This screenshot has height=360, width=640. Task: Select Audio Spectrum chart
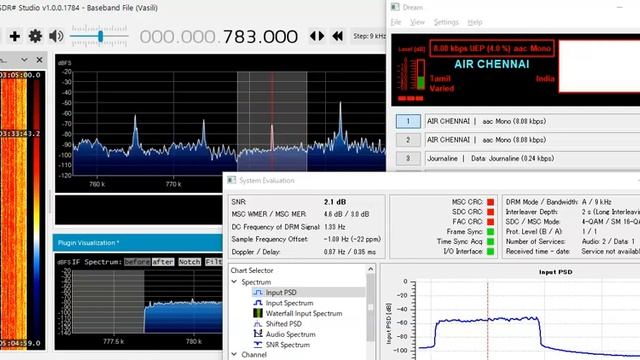[x=291, y=334]
